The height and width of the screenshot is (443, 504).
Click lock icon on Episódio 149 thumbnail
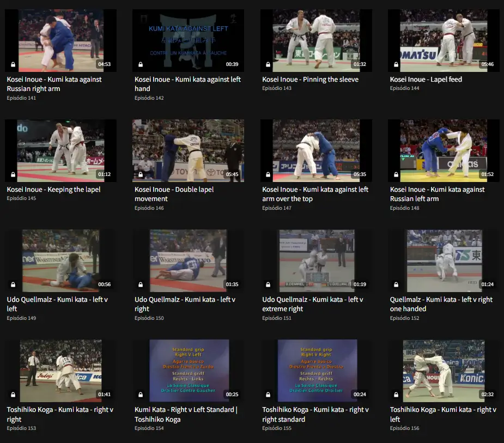click(13, 284)
